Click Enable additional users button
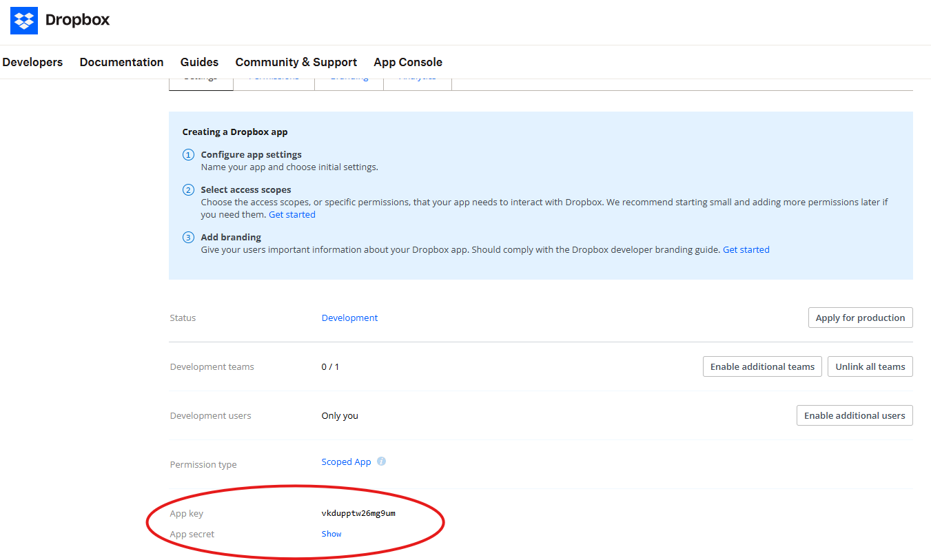Viewport: 931px width, 560px height. [855, 415]
